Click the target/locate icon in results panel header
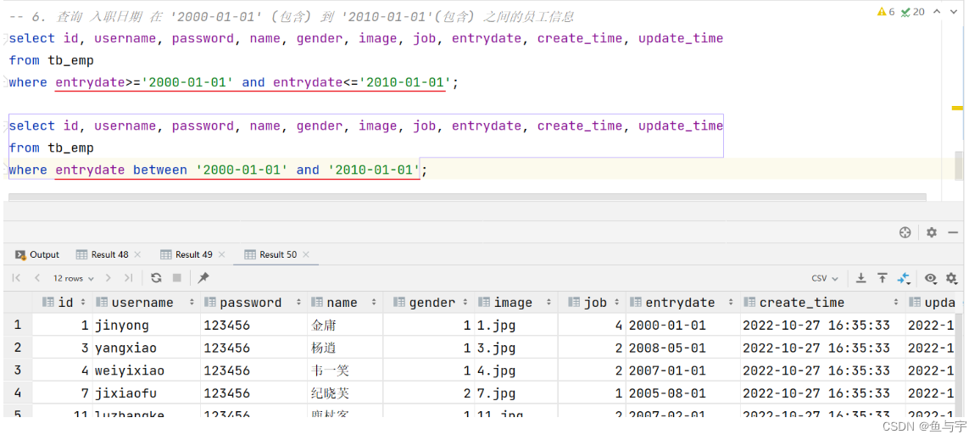 click(905, 232)
